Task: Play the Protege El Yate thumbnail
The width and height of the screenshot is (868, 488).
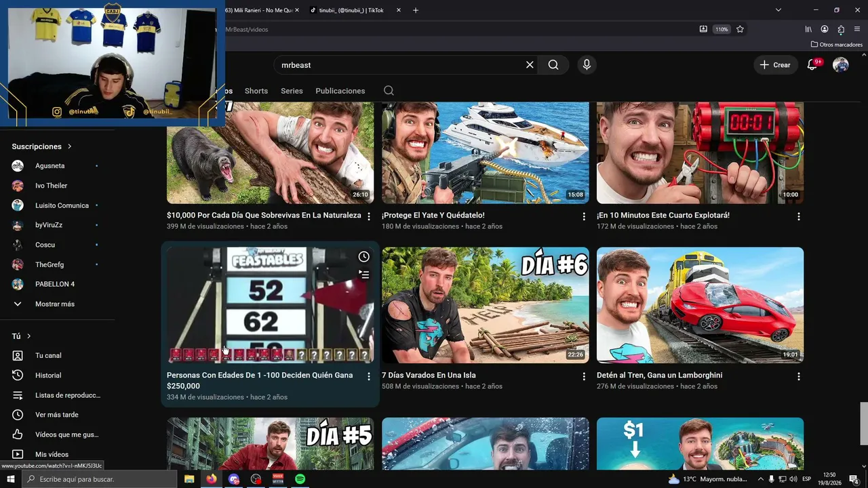Action: pos(486,152)
